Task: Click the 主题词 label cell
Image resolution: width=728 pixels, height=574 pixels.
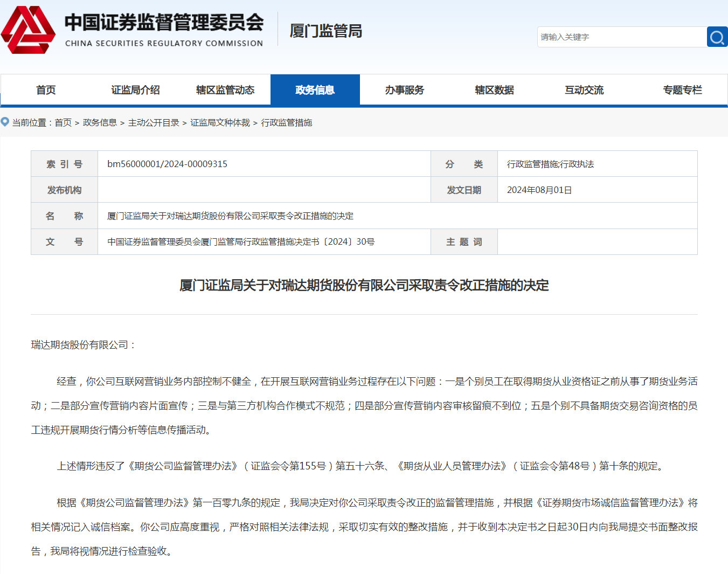Action: [x=464, y=242]
